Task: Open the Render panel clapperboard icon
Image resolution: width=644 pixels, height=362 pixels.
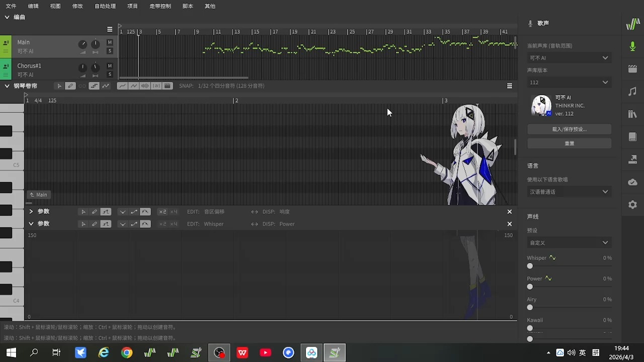Action: click(632, 69)
